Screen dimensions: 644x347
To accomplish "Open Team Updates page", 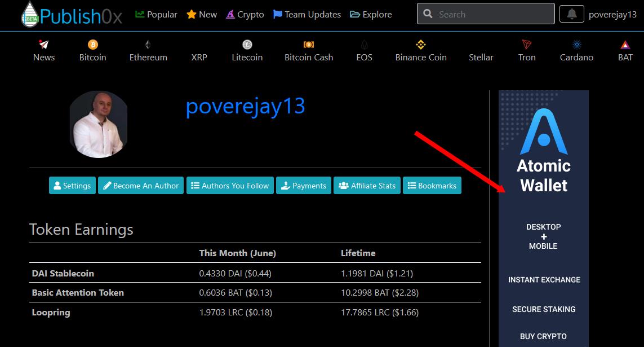I will [x=307, y=15].
